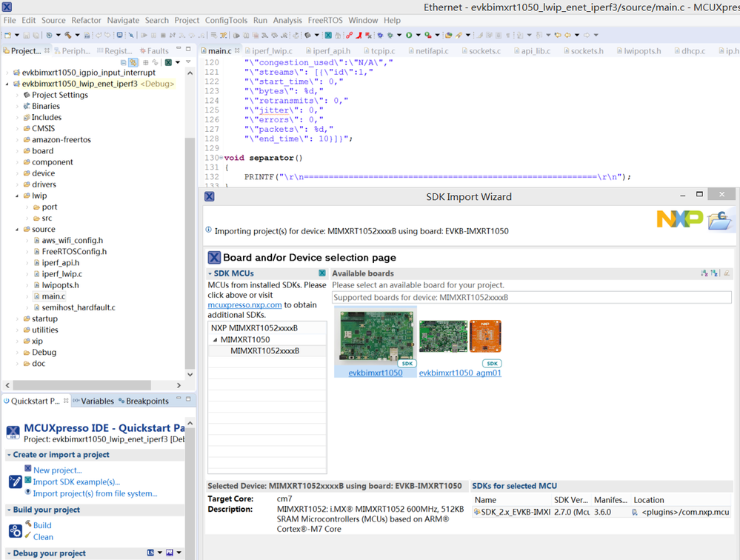This screenshot has width=740, height=560.
Task: Open the Project Explorer view menu arrow
Action: [x=188, y=61]
